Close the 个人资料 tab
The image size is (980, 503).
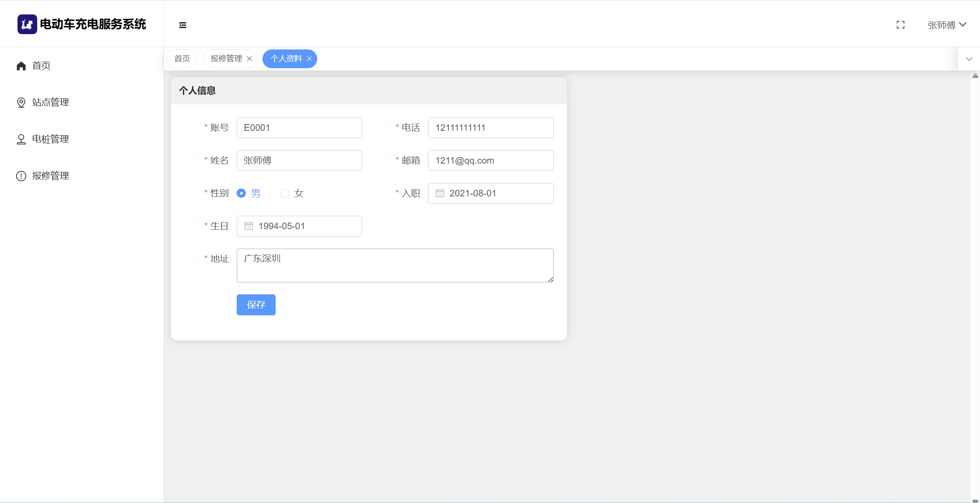[x=309, y=59]
